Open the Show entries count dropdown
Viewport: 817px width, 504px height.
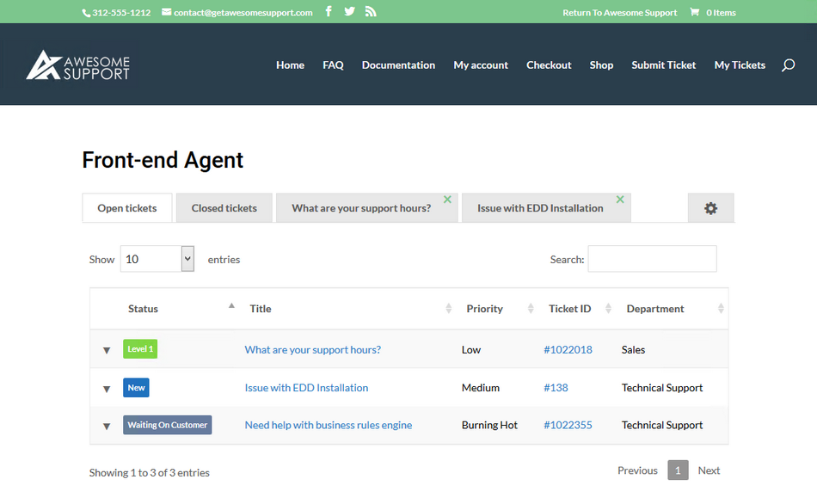pos(157,259)
